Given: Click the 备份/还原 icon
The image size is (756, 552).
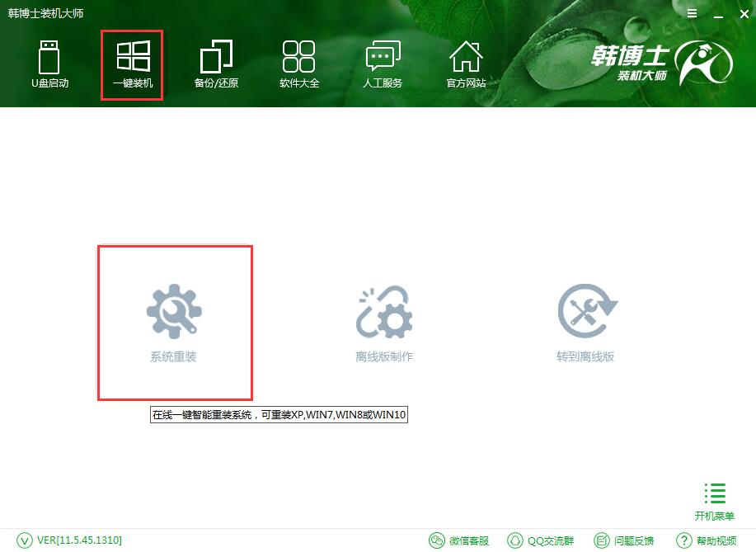Looking at the screenshot, I should (x=216, y=64).
